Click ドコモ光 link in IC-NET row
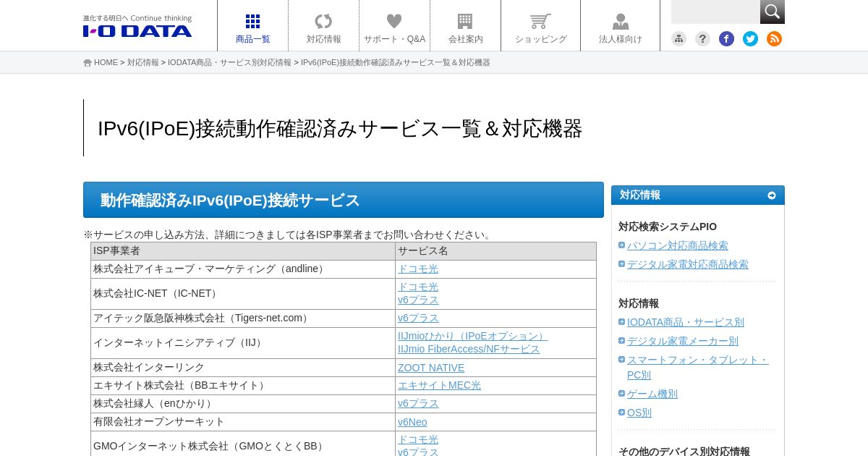868x456 pixels. pyautogui.click(x=418, y=287)
